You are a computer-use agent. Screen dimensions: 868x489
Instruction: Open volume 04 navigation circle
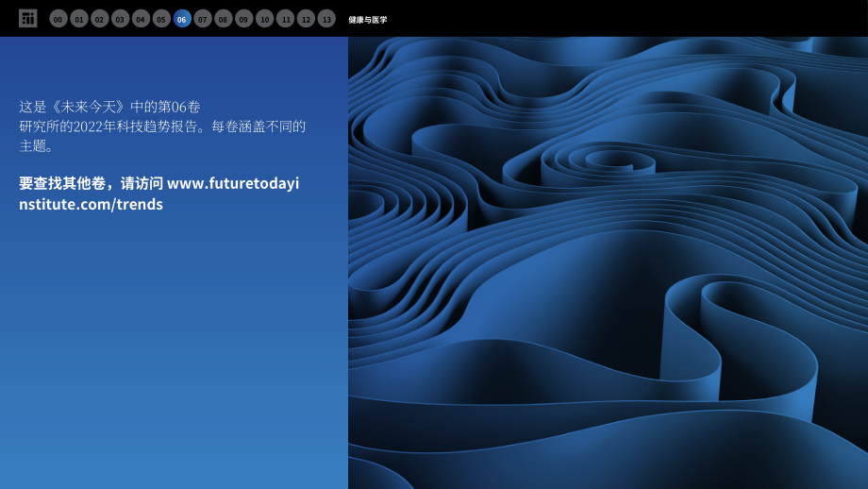click(x=141, y=19)
